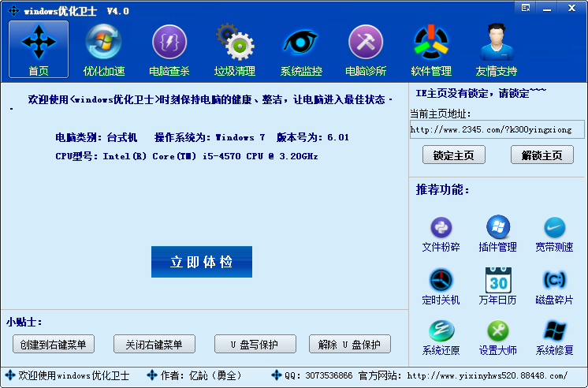Launch 磁盘碎片 defrag tool
This screenshot has height=388, width=588.
click(554, 287)
